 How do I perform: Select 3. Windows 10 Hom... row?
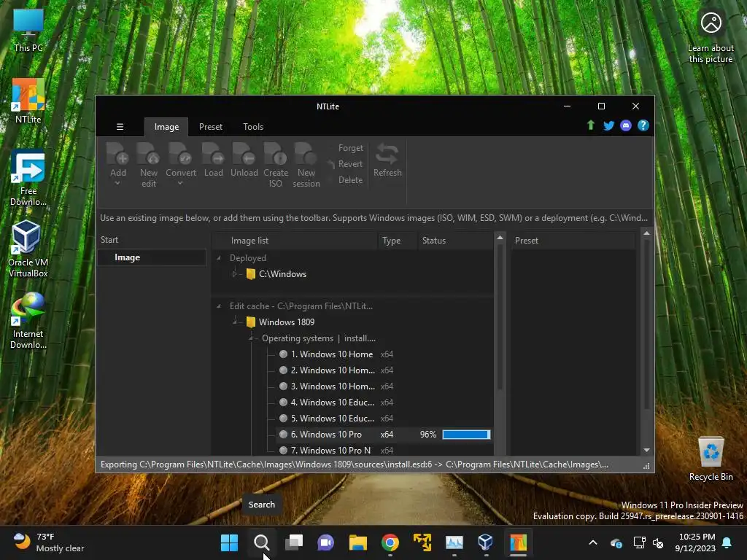coord(384,386)
